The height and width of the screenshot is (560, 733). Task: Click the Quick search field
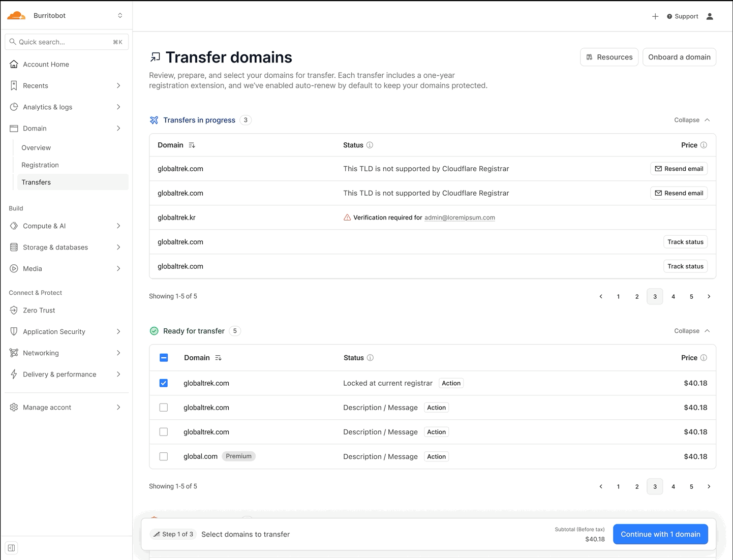(66, 42)
